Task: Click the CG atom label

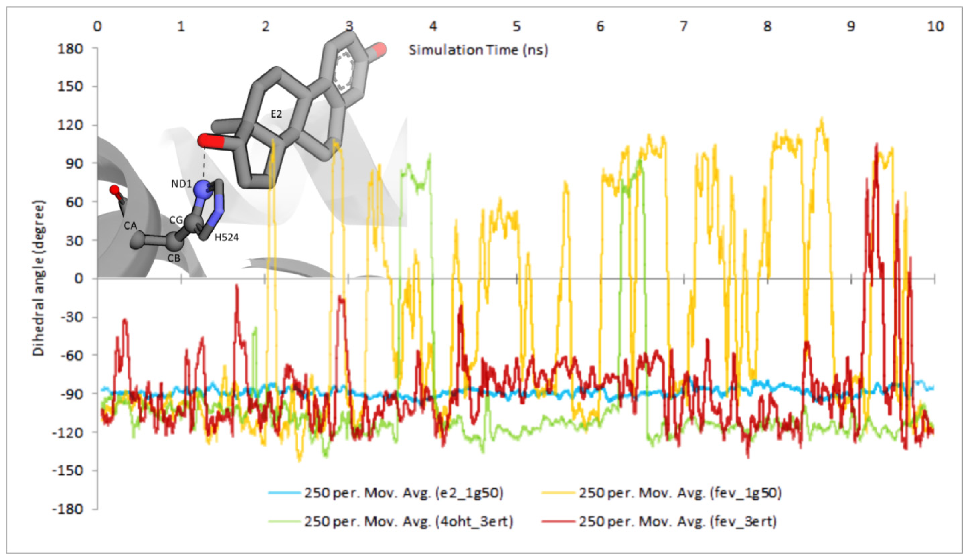Action: click(x=176, y=220)
